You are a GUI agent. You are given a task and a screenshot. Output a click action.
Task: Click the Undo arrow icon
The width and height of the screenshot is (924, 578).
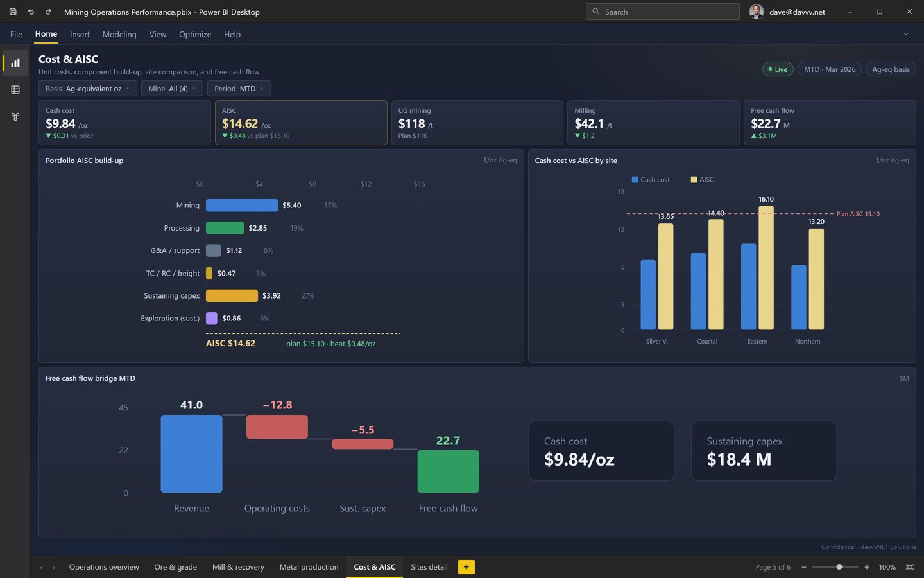click(x=31, y=12)
